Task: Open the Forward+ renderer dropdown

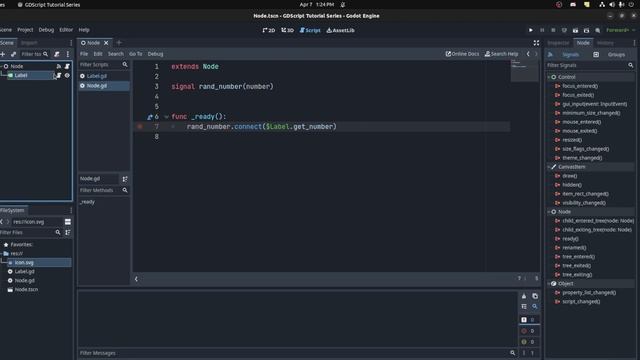Action: [620, 30]
